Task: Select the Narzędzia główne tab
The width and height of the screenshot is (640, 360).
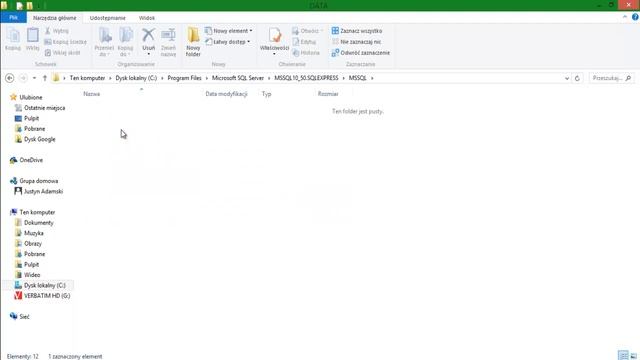Action: point(55,18)
